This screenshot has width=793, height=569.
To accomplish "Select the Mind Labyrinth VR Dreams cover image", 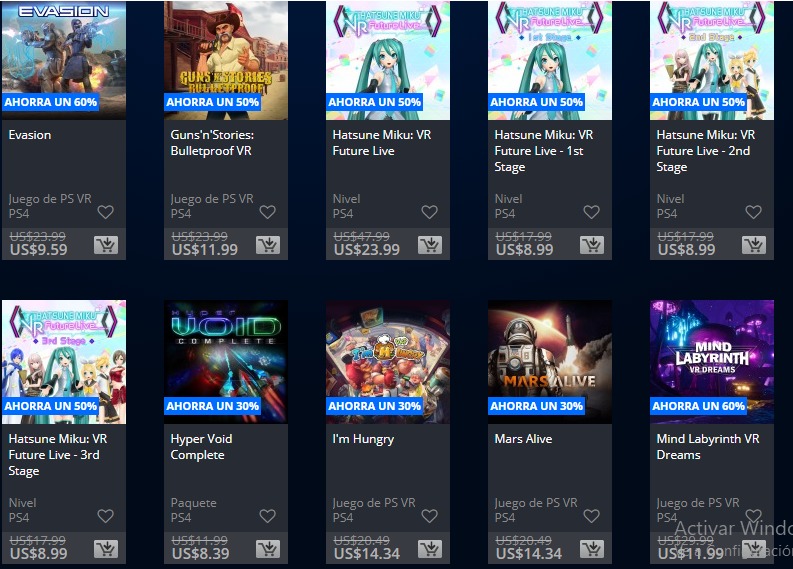I will click(712, 362).
